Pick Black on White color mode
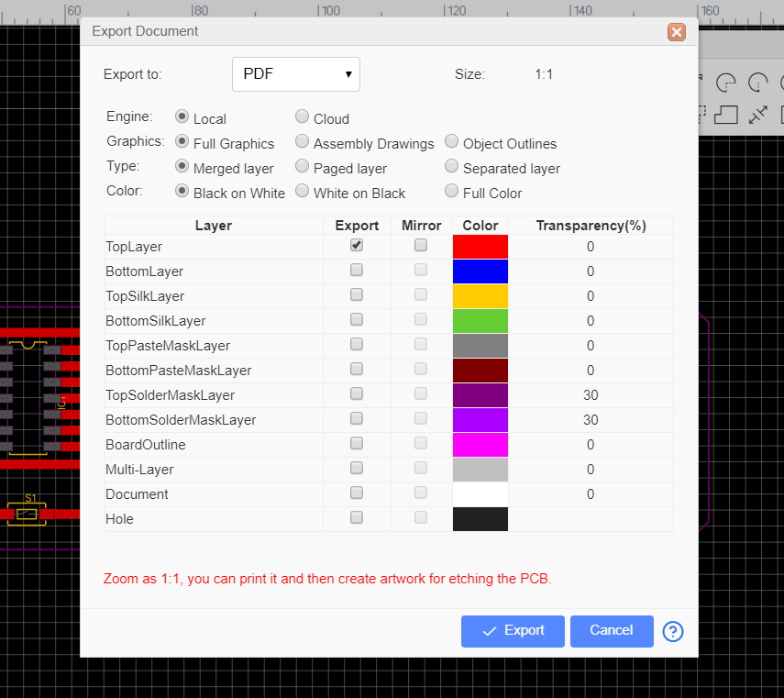784x698 pixels. click(182, 191)
